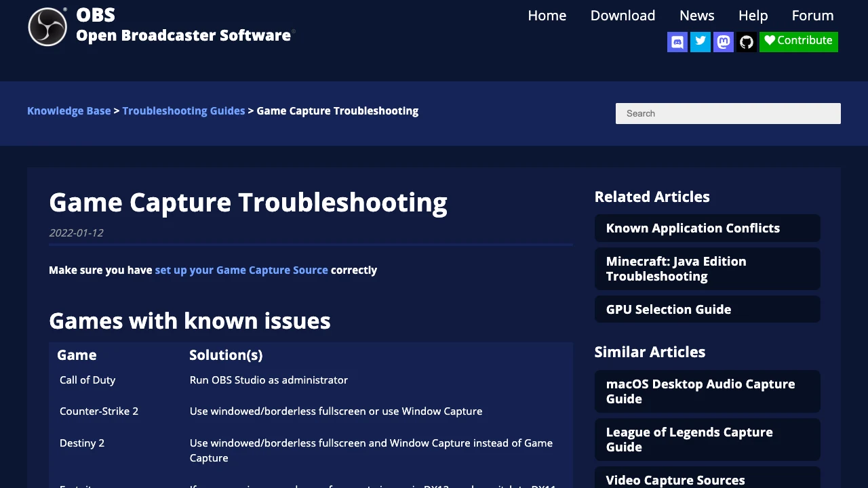
Task: Open the News menu item
Action: coord(697,16)
